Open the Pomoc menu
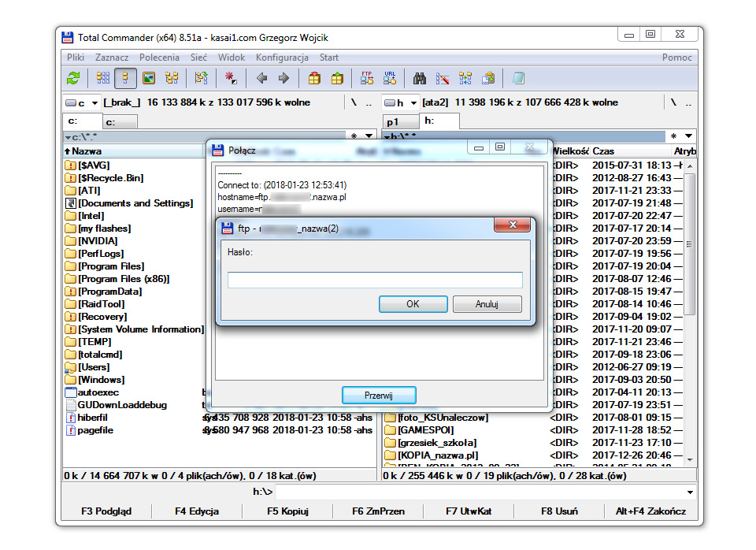Image resolution: width=756 pixels, height=550 pixels. (676, 58)
